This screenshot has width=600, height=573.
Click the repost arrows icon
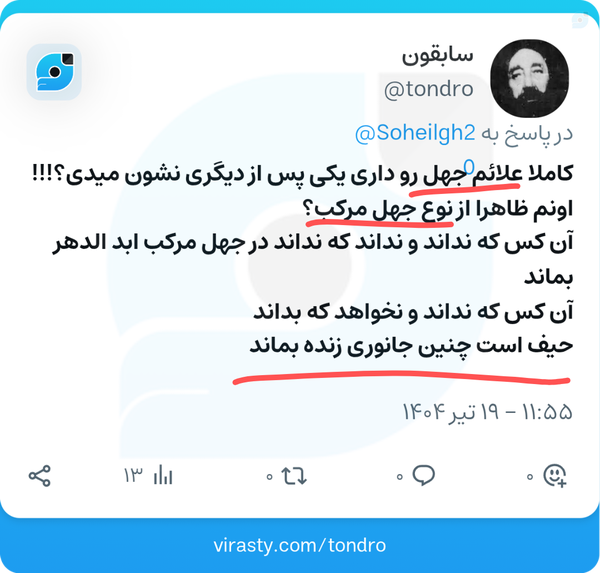[294, 476]
